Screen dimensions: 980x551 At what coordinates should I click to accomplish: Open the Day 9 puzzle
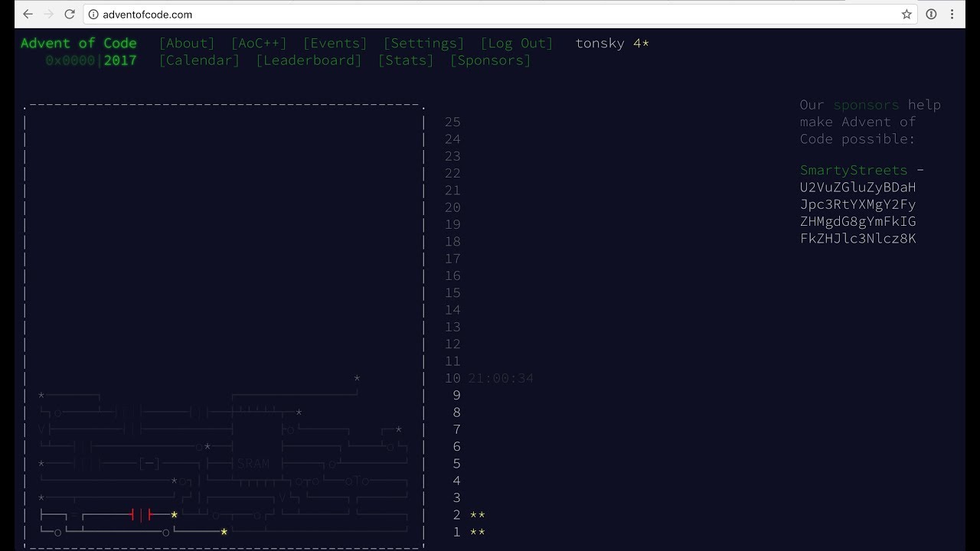456,396
